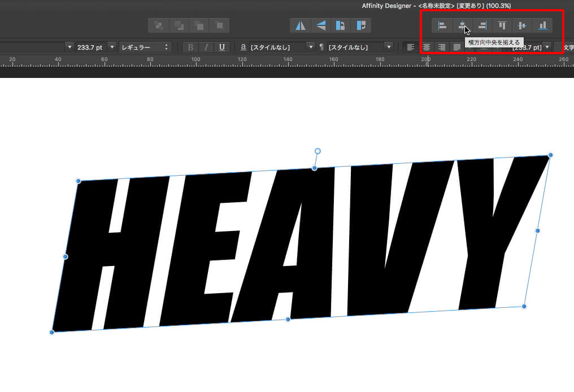
Task: Click the paragraph style pilcrow icon
Action: [x=321, y=47]
